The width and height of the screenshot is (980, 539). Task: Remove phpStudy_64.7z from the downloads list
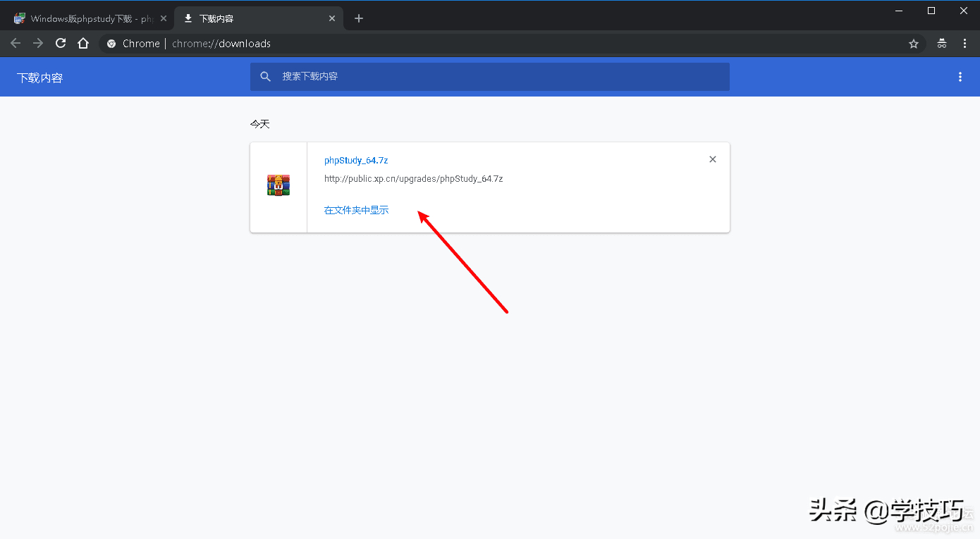(x=713, y=159)
